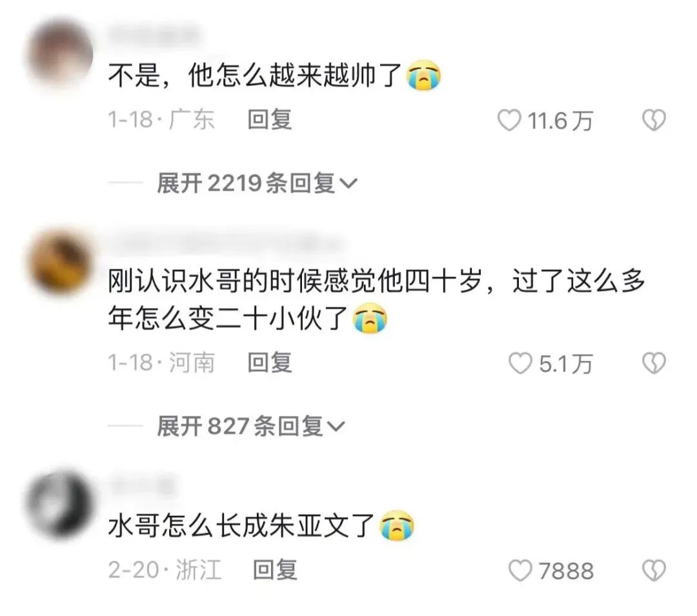Tap the third commenter's blurred username
This screenshot has height=616, width=697.
[x=142, y=485]
